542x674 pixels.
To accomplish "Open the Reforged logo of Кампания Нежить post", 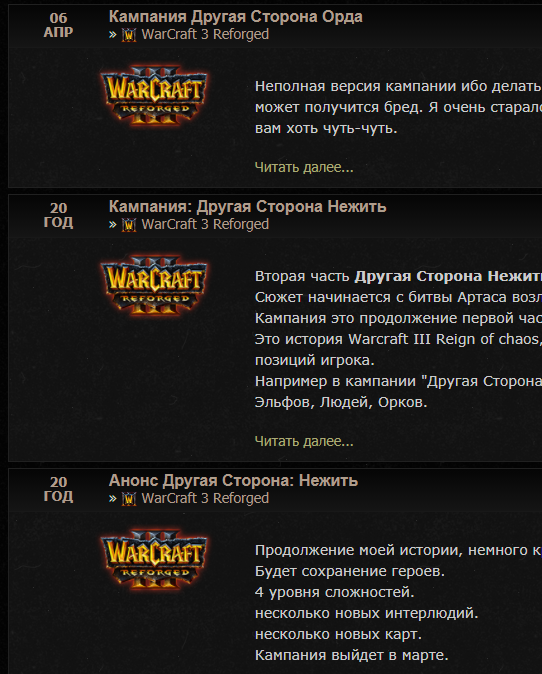I will [x=154, y=285].
